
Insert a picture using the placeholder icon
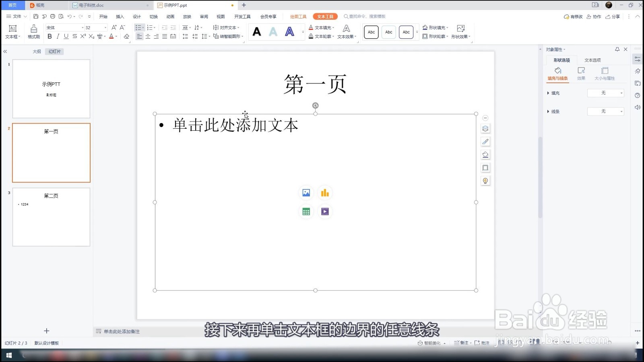306,193
